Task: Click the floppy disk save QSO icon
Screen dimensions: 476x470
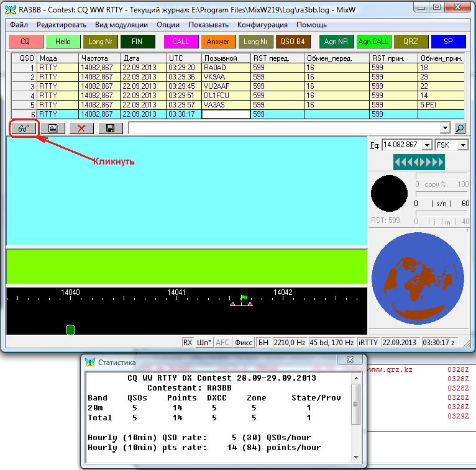Action: tap(110, 129)
